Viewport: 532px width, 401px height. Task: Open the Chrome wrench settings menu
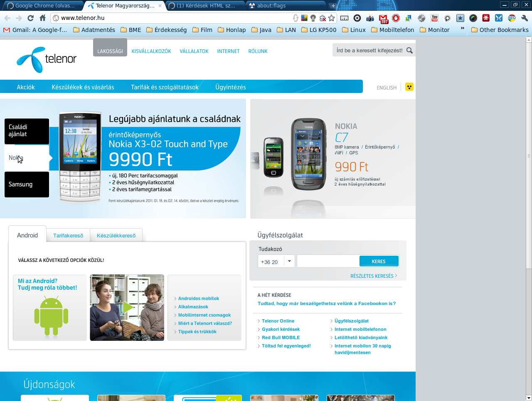tap(525, 18)
